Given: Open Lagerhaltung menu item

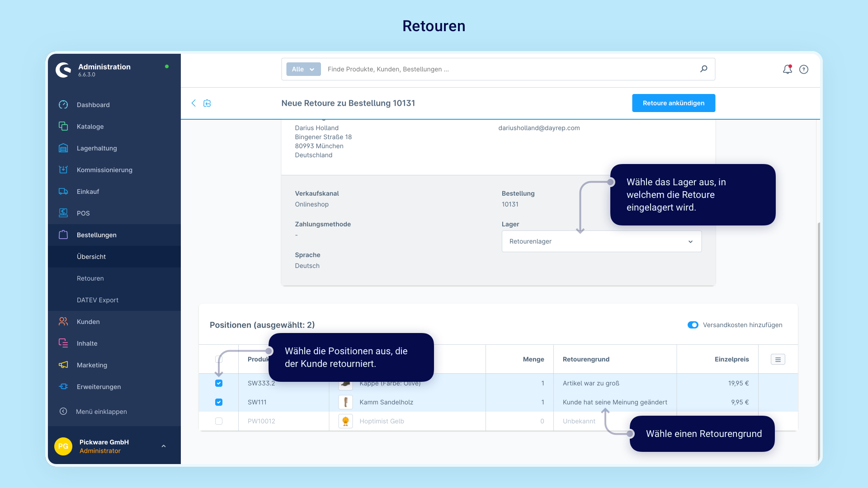Looking at the screenshot, I should 97,148.
